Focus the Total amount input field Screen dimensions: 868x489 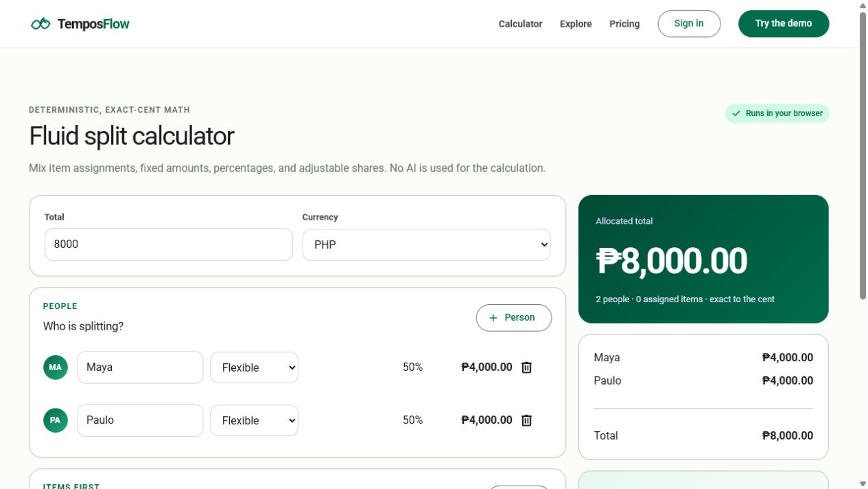(x=169, y=244)
